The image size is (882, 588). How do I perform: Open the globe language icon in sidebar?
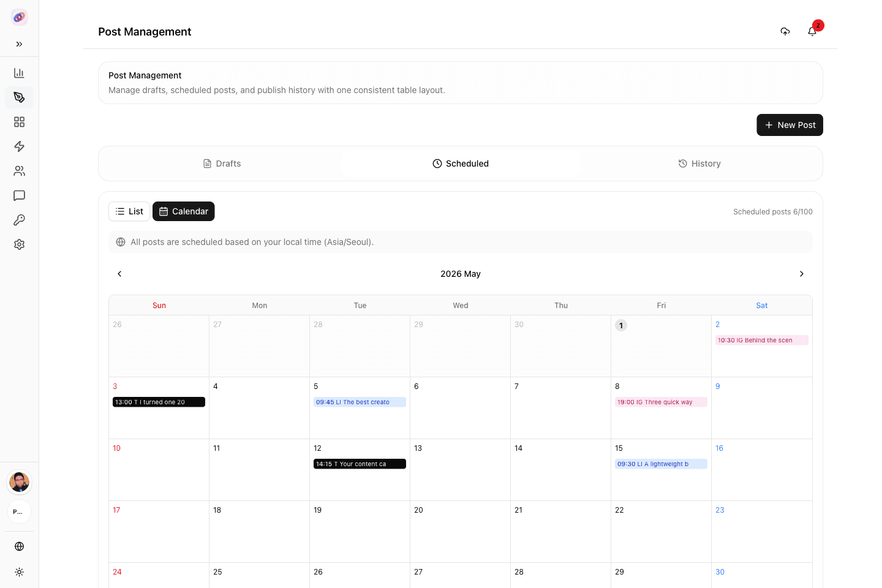click(x=19, y=546)
